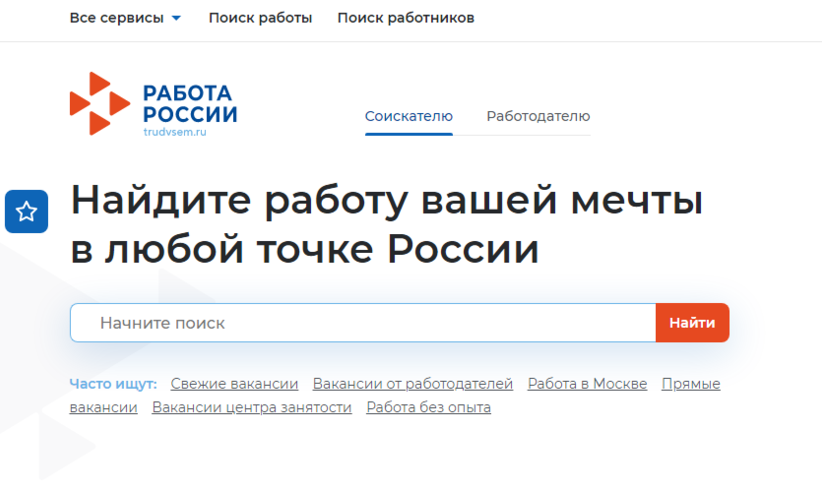
Task: Click the trudvsem.ru text under the logo
Action: pos(175,132)
